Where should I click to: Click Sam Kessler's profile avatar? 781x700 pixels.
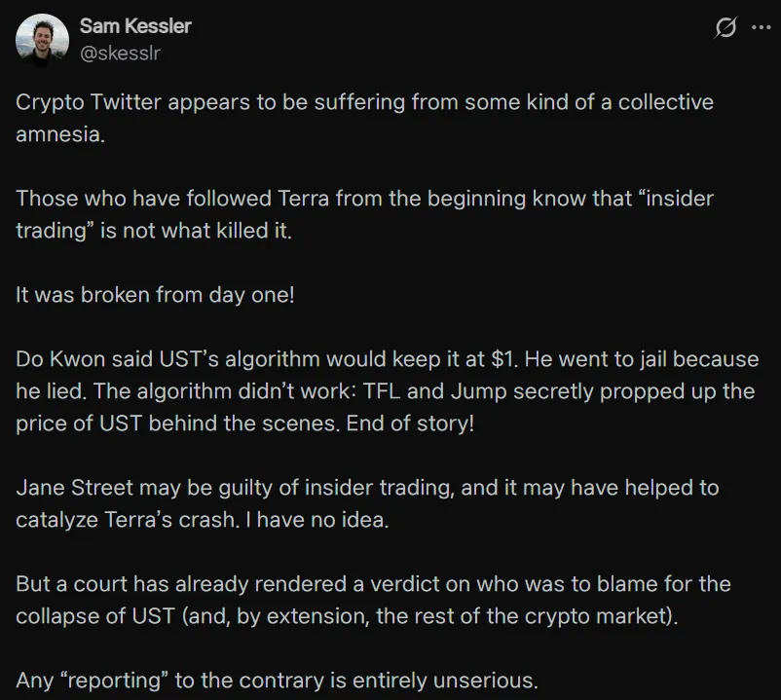tap(42, 40)
